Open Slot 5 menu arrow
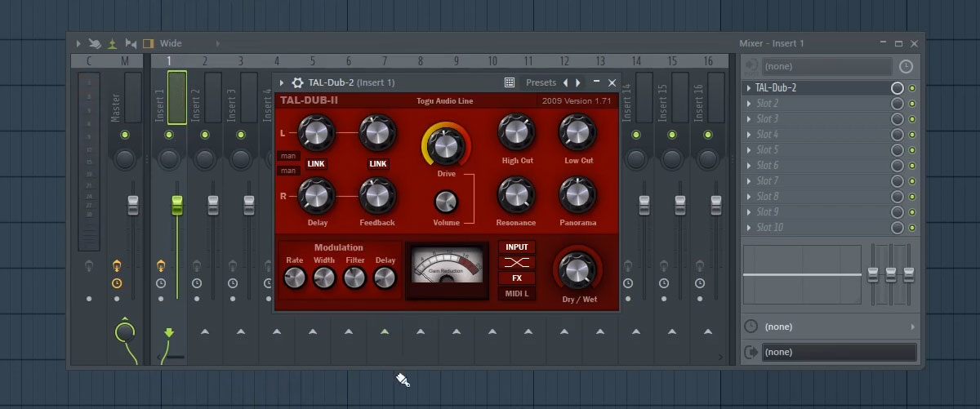 (749, 150)
